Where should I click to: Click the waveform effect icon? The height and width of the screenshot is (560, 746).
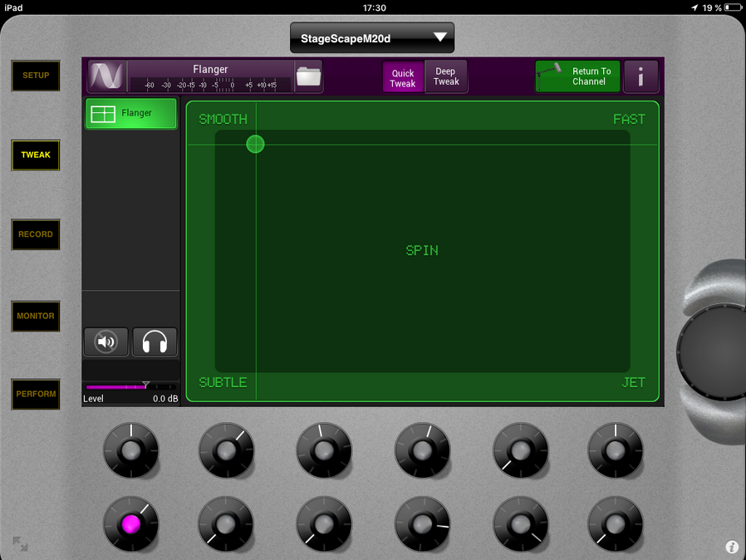pos(106,76)
